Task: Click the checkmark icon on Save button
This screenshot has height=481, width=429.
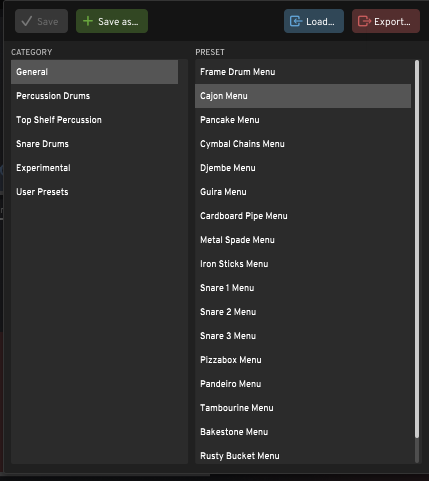Action: click(x=26, y=21)
